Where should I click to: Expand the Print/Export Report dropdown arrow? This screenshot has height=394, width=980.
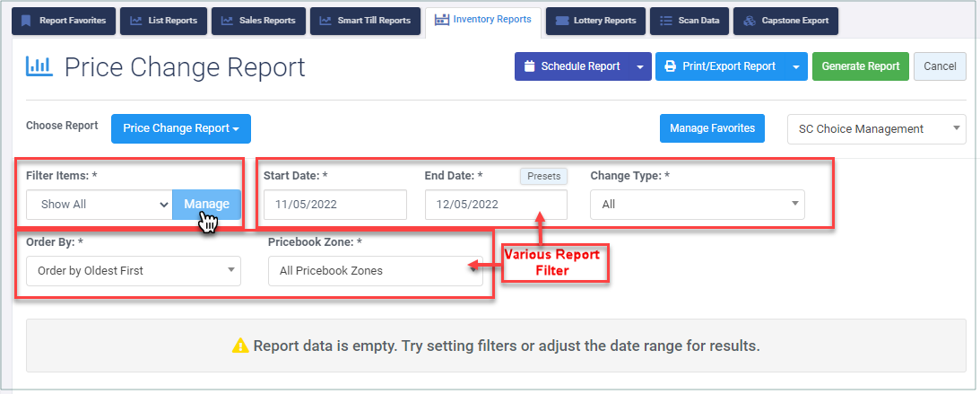(796, 66)
